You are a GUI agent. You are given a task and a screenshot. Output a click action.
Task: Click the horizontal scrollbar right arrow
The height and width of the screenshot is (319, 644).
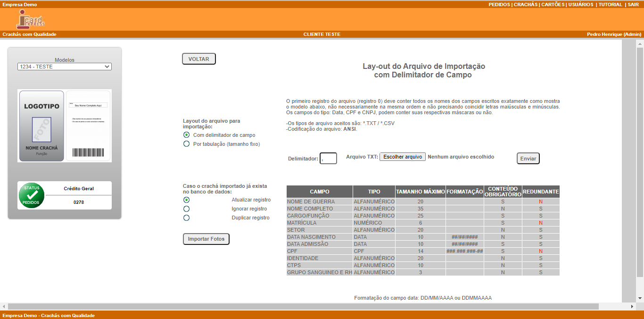(633, 306)
